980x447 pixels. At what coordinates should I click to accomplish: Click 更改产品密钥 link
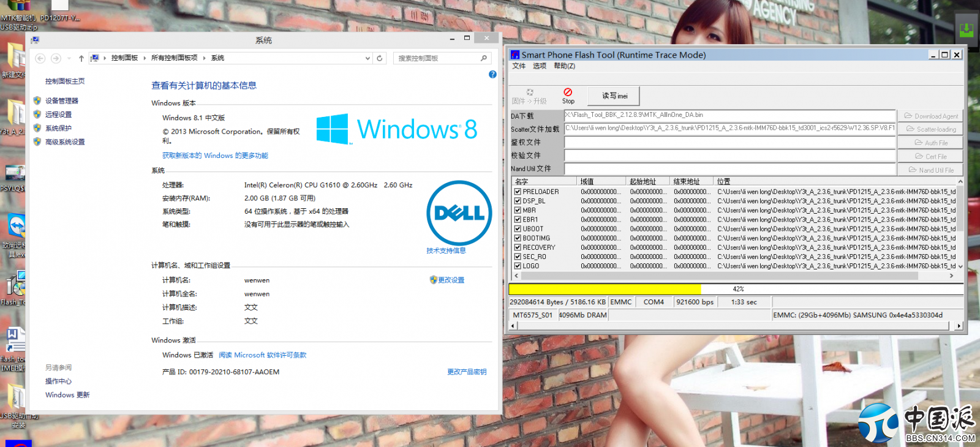(467, 372)
